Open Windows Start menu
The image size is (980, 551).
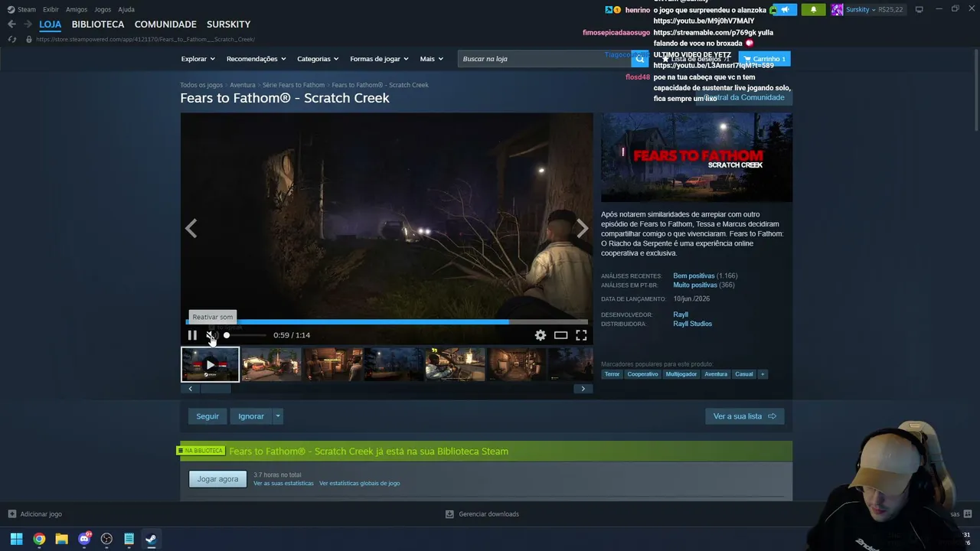16,539
